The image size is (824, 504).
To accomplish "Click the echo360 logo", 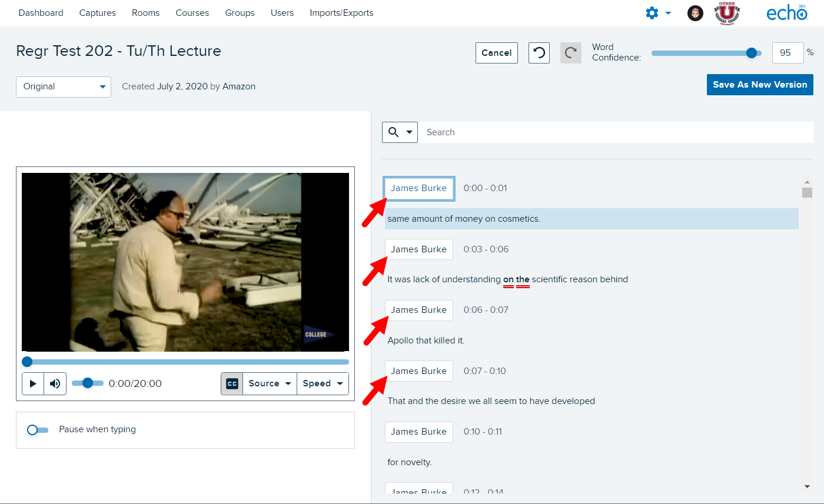I will 786,13.
